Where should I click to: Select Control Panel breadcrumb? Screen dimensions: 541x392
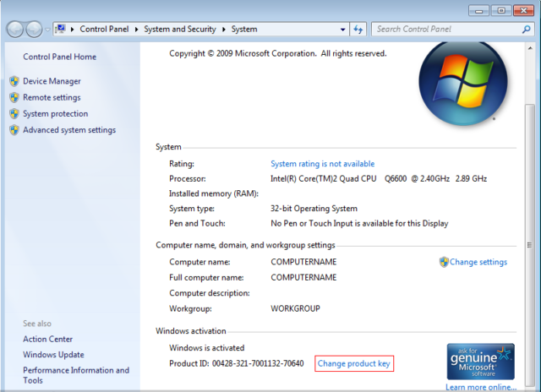(104, 29)
